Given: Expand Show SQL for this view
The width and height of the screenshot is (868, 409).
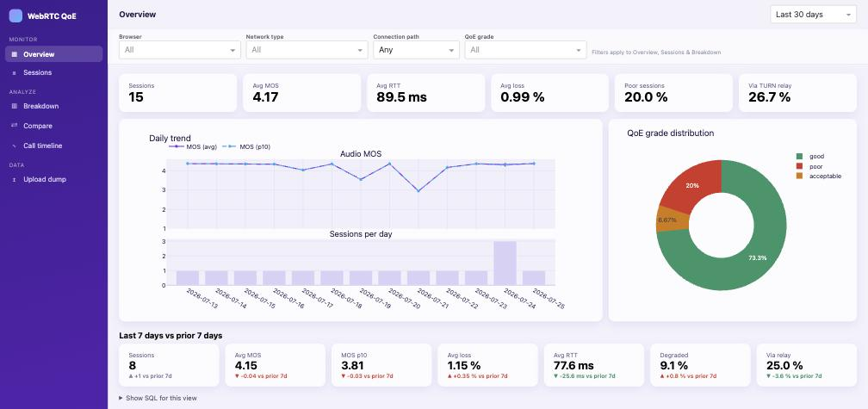Looking at the screenshot, I should 158,398.
